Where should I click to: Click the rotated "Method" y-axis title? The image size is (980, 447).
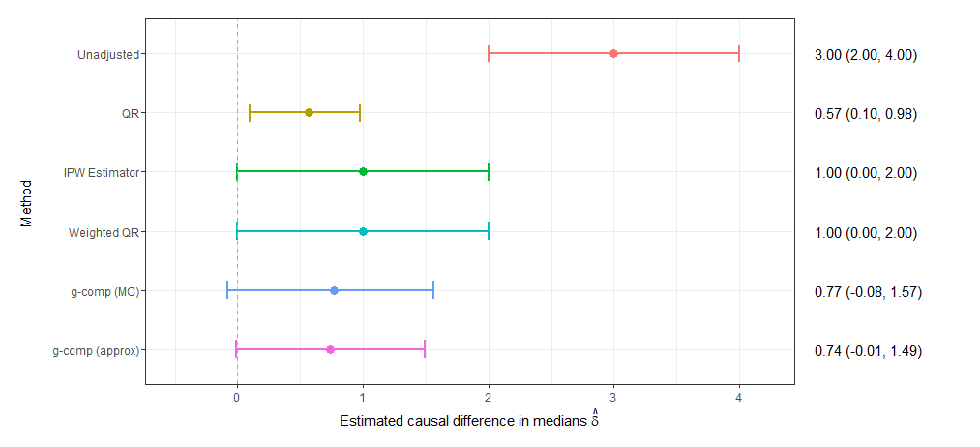pos(26,202)
